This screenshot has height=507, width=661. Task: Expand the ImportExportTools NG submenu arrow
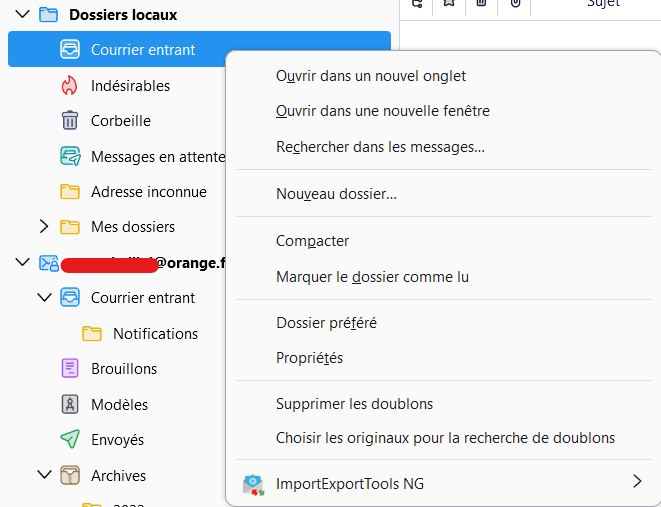pyautogui.click(x=637, y=481)
